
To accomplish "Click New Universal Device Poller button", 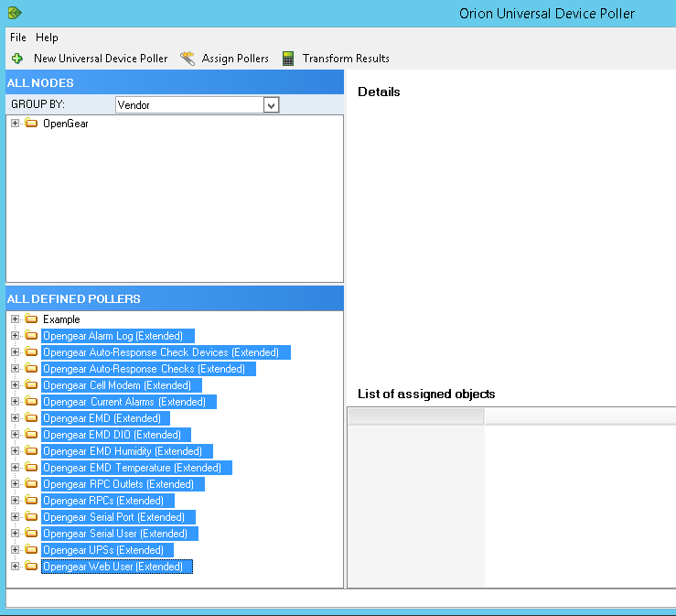I will tap(90, 59).
